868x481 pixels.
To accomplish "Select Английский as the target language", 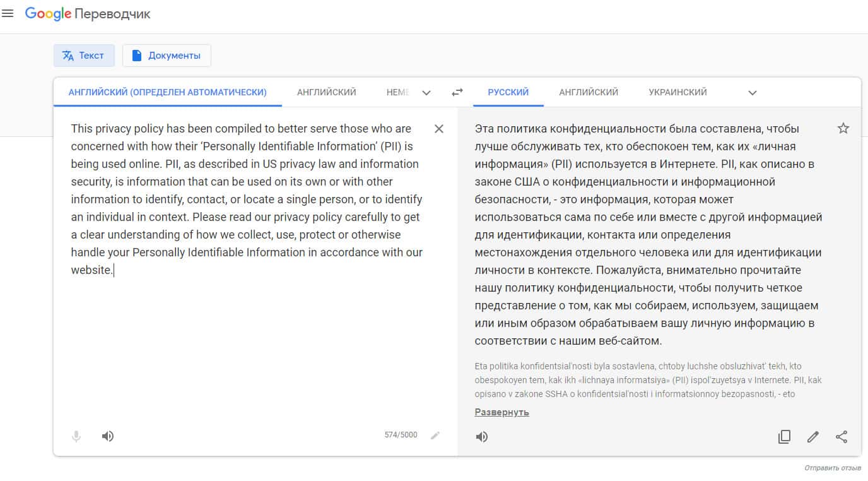I will point(589,92).
